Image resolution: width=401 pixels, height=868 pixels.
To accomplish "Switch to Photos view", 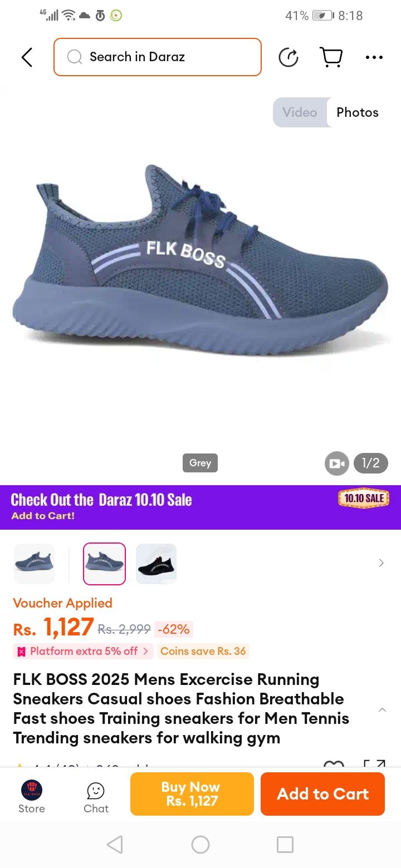I will 358,112.
